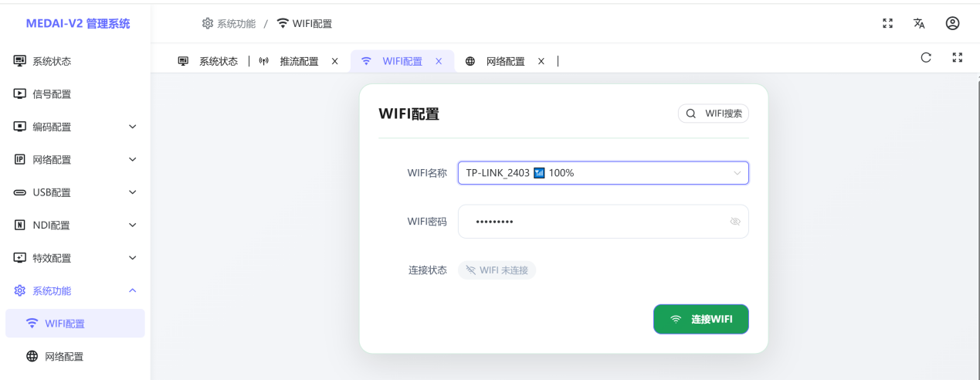980x380 pixels.
Task: Expand the 编码配置 sidebar menu chevron
Action: [x=132, y=127]
